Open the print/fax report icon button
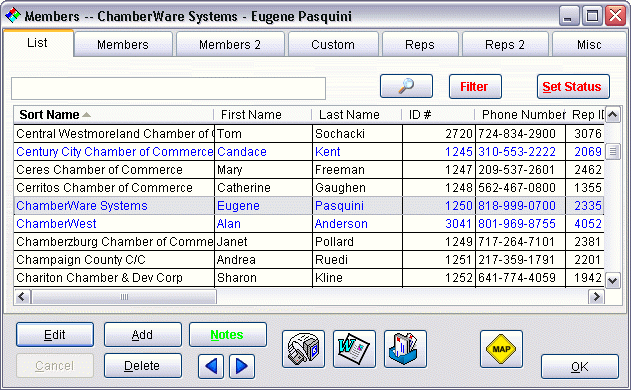 pyautogui.click(x=303, y=349)
